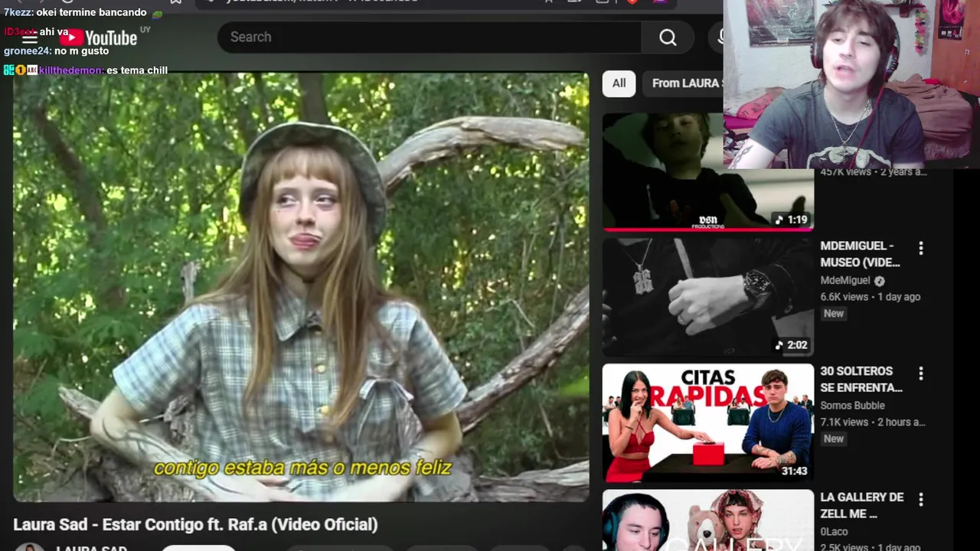Select the All filter chip
Image resolution: width=980 pixels, height=551 pixels.
[619, 83]
